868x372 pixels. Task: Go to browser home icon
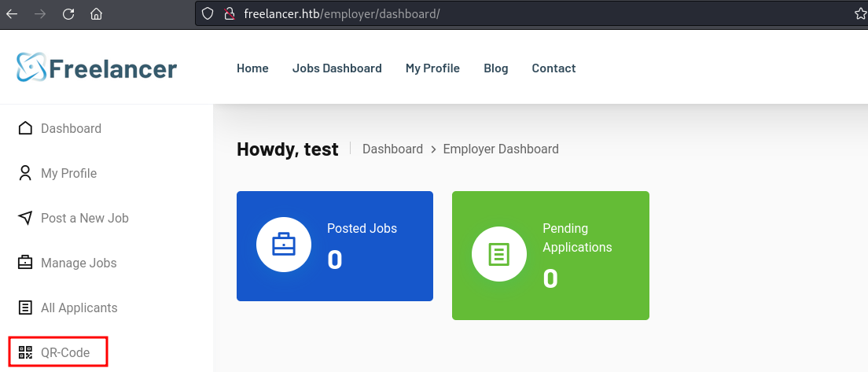(96, 13)
